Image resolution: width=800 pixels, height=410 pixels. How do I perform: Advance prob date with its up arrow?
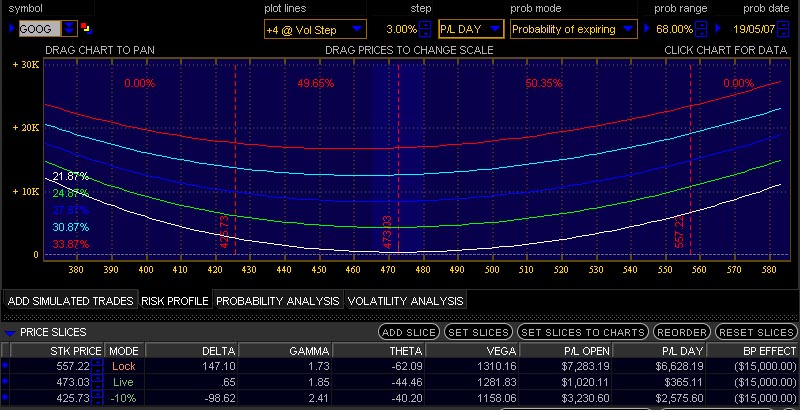[x=783, y=24]
